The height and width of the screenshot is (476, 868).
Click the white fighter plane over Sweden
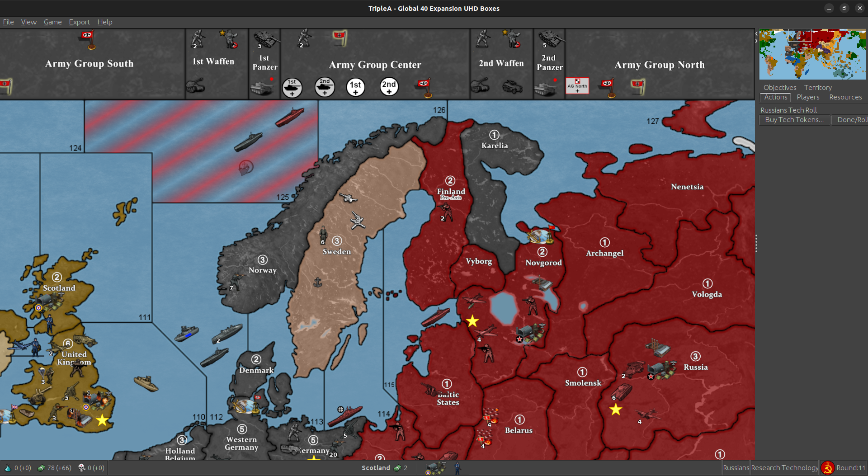(x=358, y=220)
